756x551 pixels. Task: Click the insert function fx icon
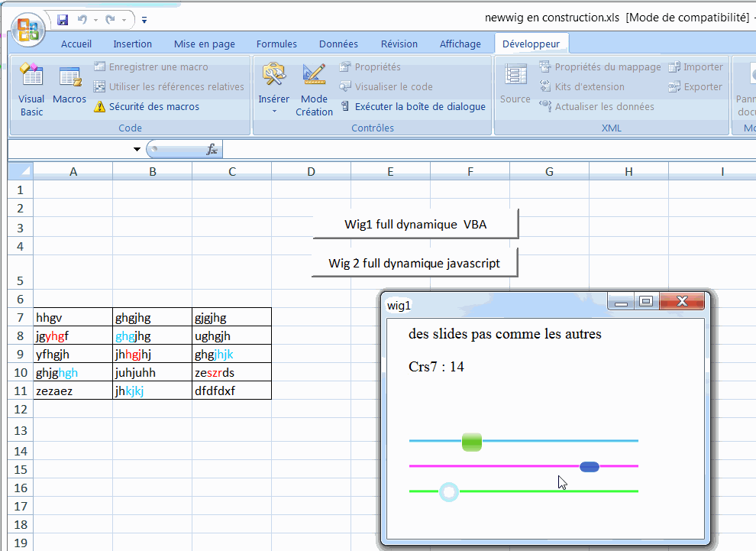pyautogui.click(x=212, y=149)
